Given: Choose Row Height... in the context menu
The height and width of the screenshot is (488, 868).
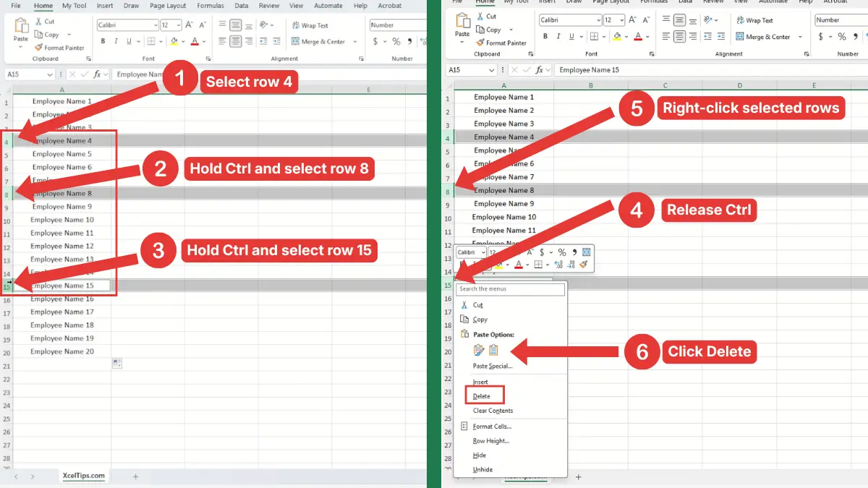Looking at the screenshot, I should pyautogui.click(x=491, y=441).
